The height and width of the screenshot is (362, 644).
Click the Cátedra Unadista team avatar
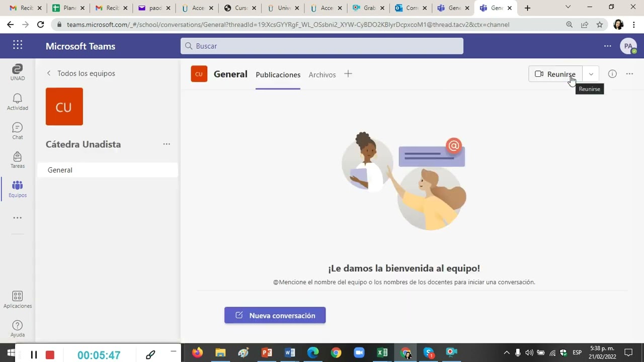click(64, 107)
